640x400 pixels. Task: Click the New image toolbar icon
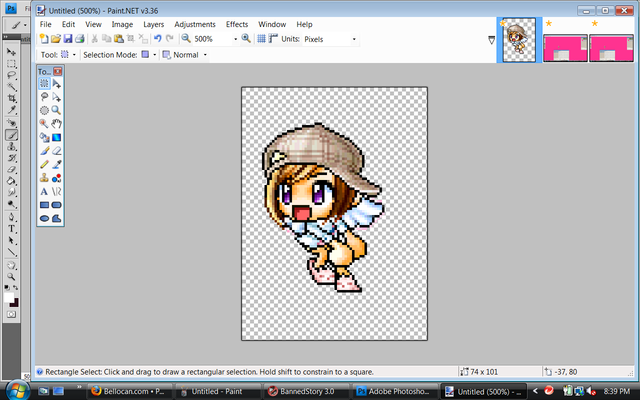click(44, 39)
